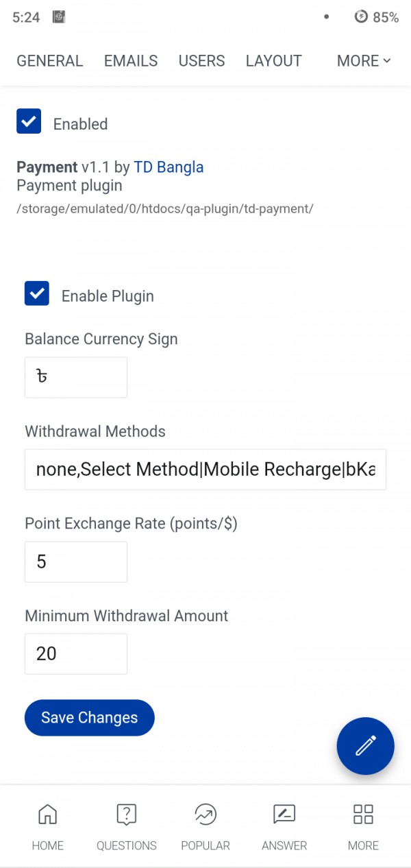Viewport: 411px width, 868px height.
Task: Tap the floating pencil edit button
Action: [365, 746]
